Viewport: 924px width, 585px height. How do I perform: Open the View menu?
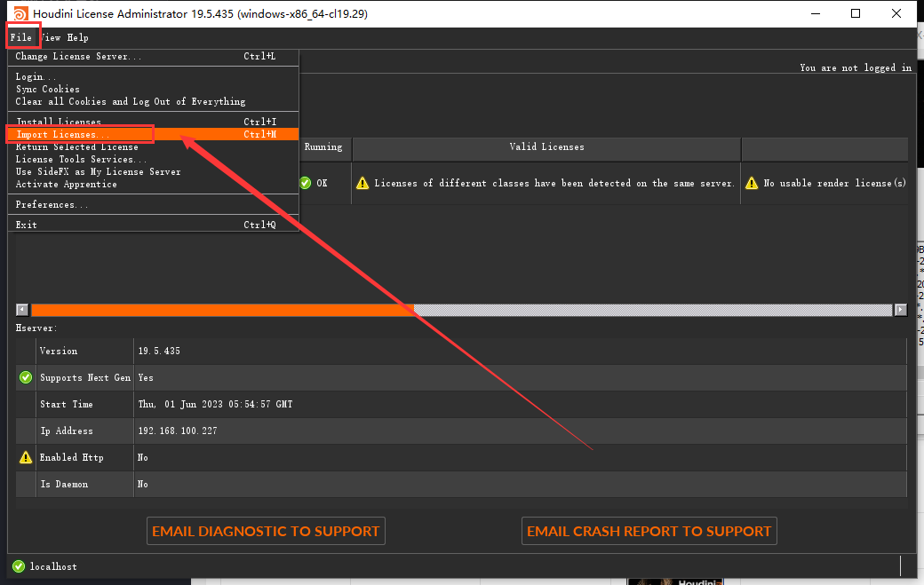(50, 37)
